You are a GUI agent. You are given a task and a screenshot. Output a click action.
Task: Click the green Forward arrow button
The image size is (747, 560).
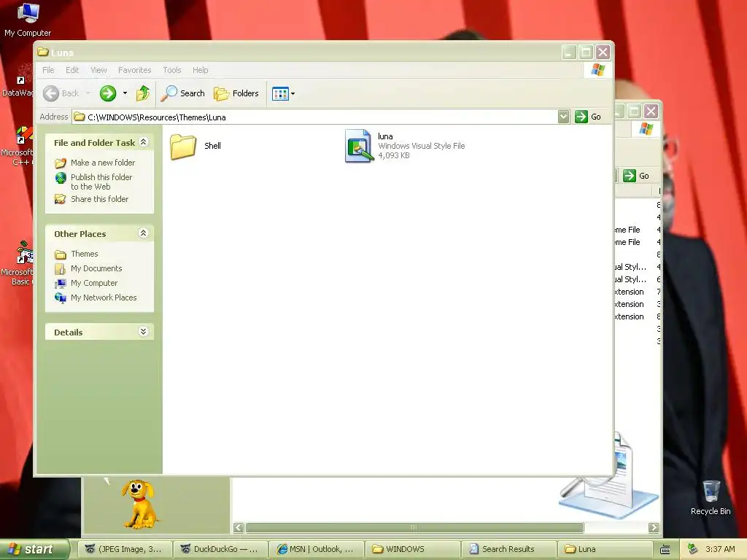[108, 93]
